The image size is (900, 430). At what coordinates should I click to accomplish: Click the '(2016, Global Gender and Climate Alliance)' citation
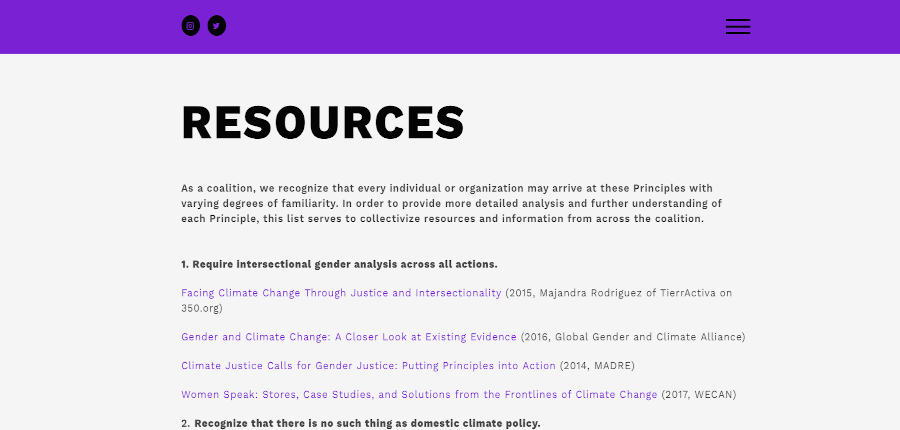[633, 337]
